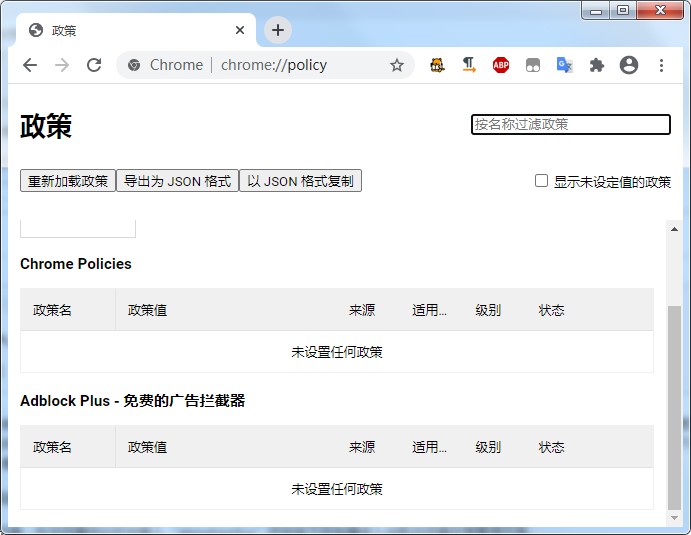The height and width of the screenshot is (535, 691).
Task: Select the 政策 browser tab
Action: [x=136, y=30]
